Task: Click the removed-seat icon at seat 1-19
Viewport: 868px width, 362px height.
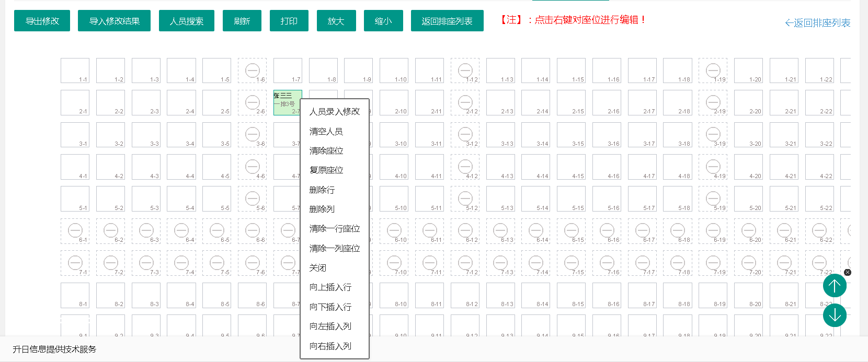Action: pyautogui.click(x=713, y=70)
